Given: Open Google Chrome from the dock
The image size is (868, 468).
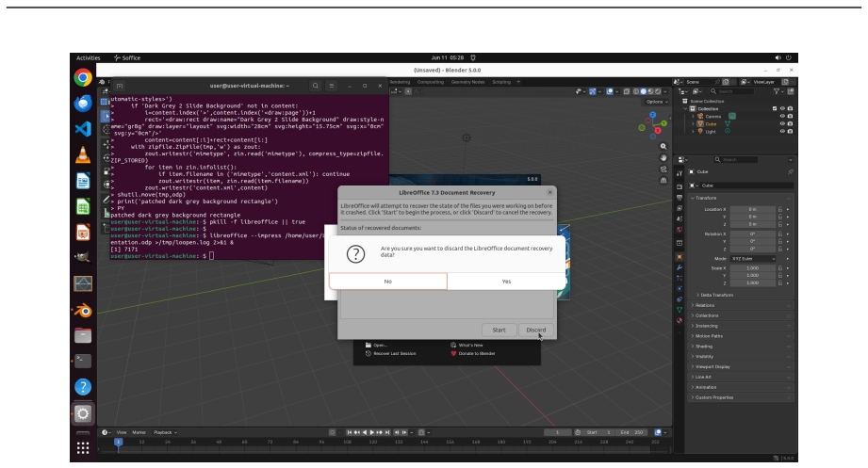Looking at the screenshot, I should (83, 78).
